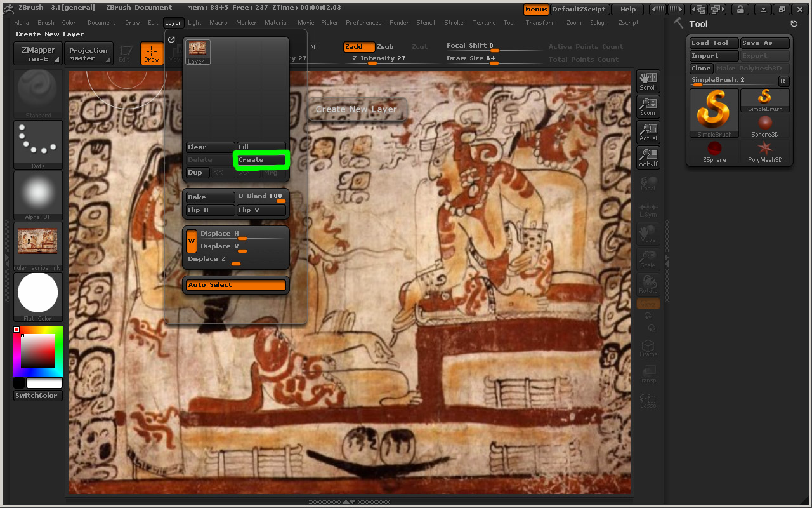Viewport: 812px width, 508px height.
Task: Toggle the Menus button off
Action: [536, 9]
